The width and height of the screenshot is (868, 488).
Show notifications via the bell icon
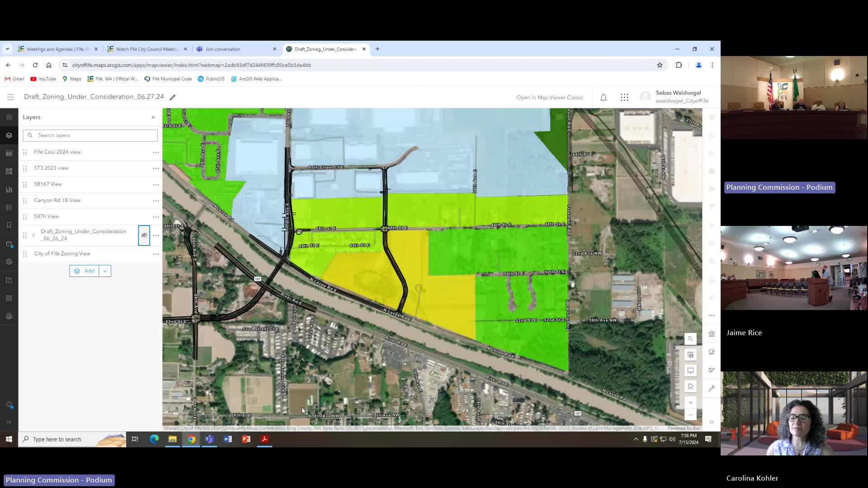(603, 97)
